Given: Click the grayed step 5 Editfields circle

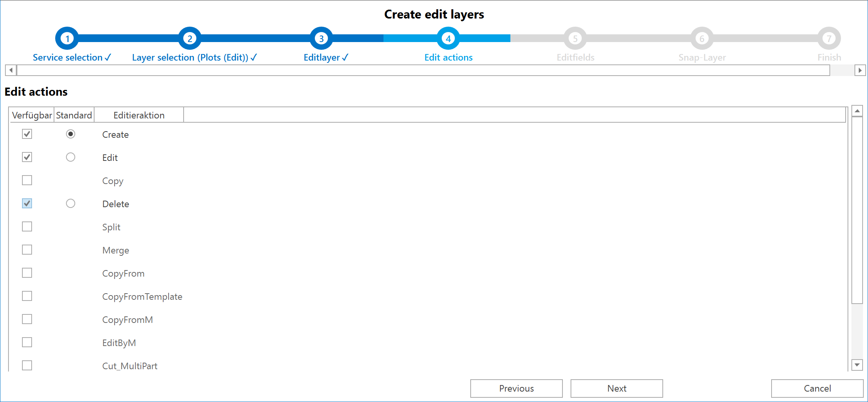Looking at the screenshot, I should tap(575, 38).
